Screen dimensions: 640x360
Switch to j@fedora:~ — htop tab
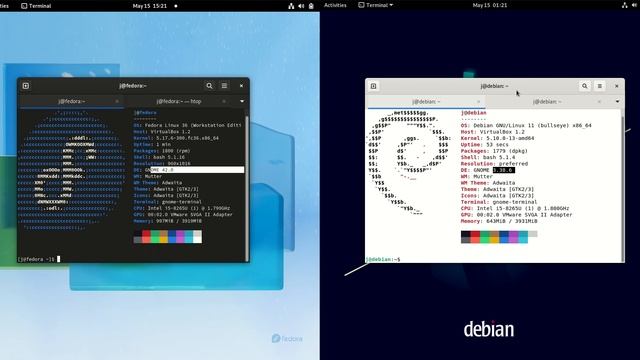coord(179,101)
